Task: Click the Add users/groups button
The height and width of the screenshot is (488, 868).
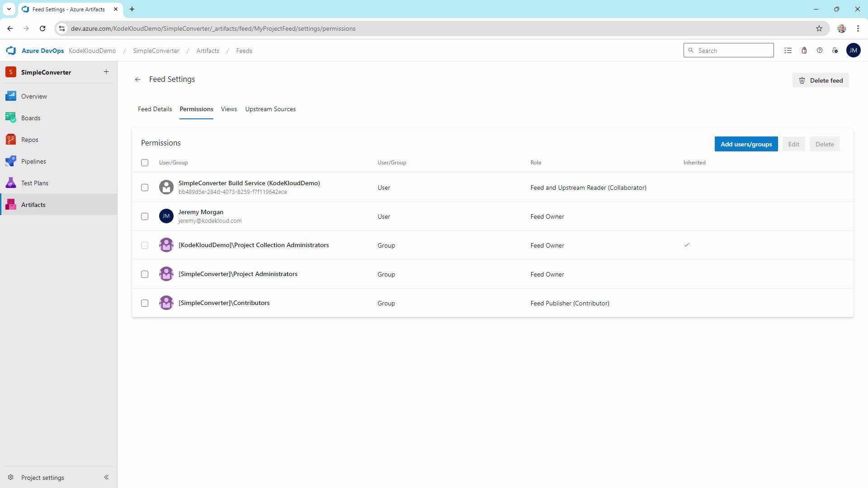Action: click(746, 144)
